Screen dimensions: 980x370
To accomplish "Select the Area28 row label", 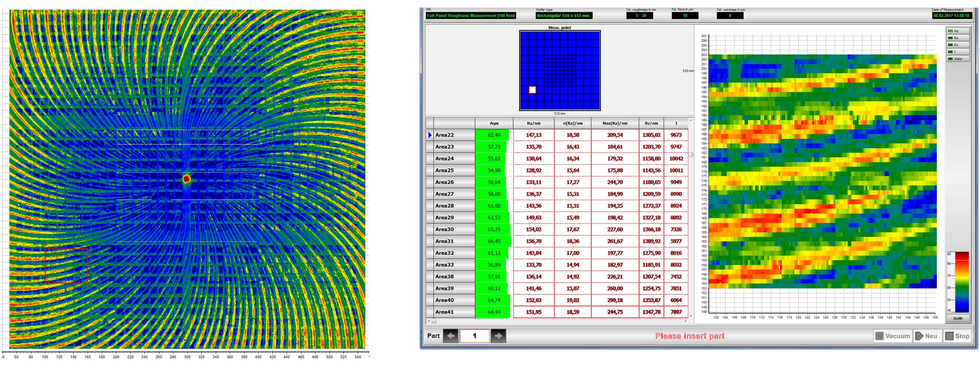I will click(x=454, y=206).
